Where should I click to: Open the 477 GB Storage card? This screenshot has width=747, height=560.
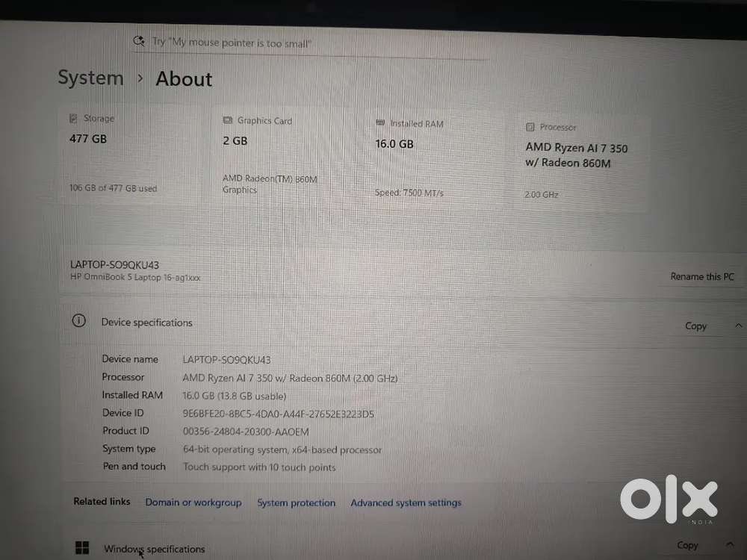(x=128, y=155)
